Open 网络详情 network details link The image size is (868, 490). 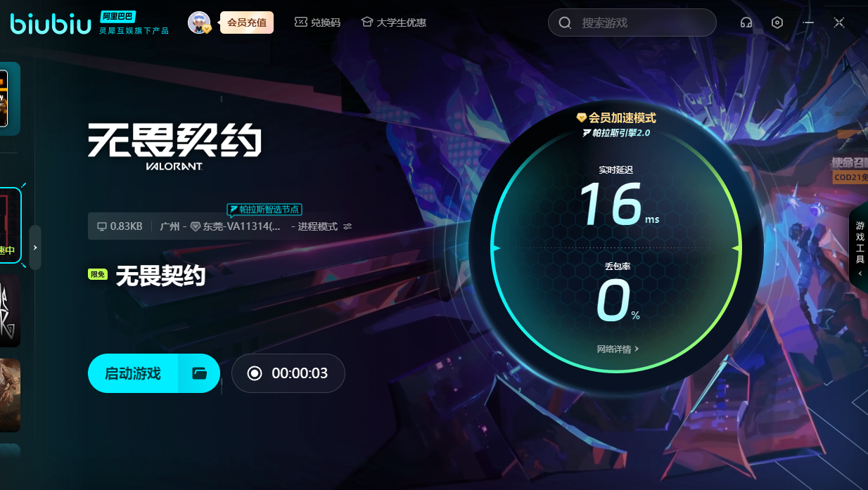coord(618,349)
